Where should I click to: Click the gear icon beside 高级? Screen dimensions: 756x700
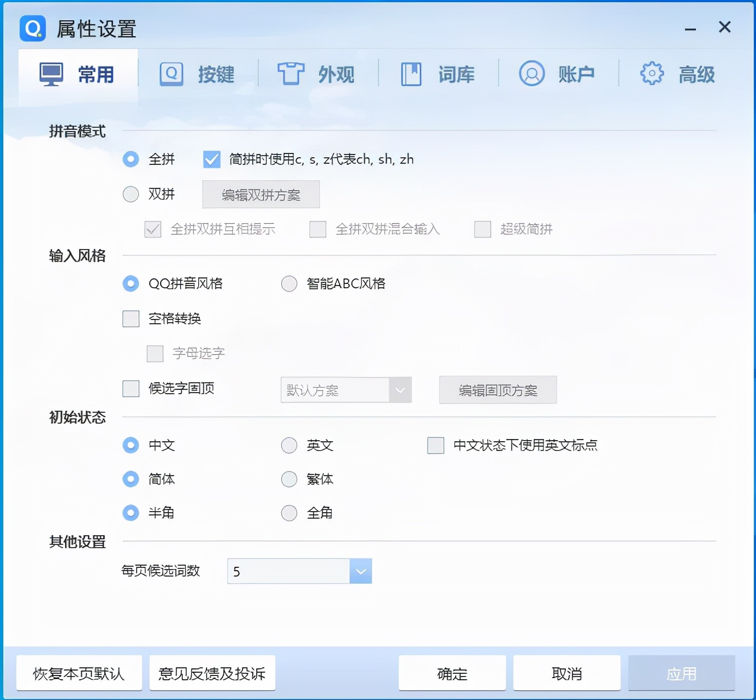click(x=651, y=74)
